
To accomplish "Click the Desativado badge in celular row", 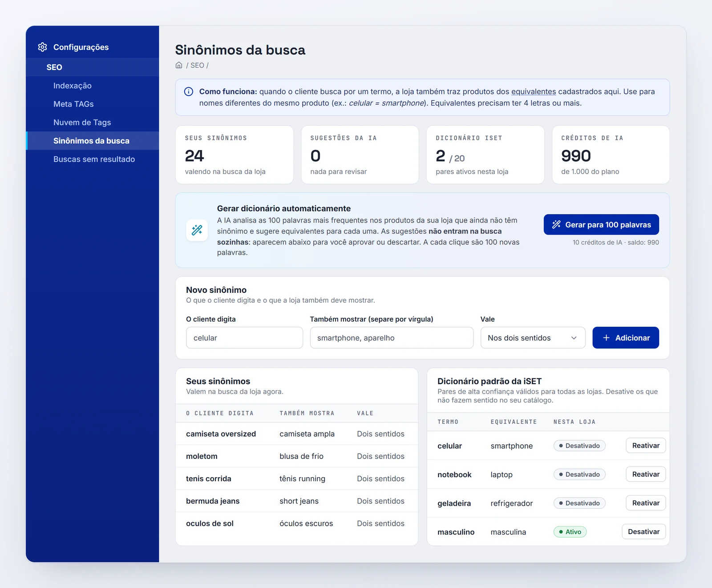I will (579, 446).
